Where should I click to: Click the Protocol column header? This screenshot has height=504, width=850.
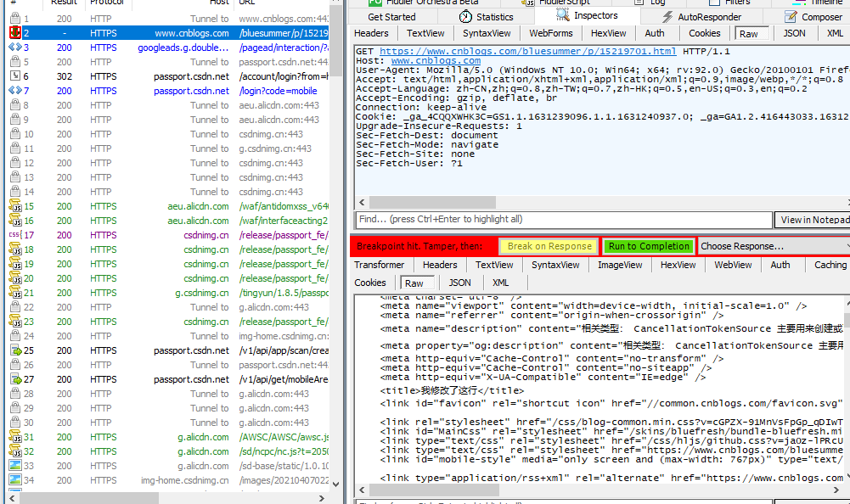point(109,3)
